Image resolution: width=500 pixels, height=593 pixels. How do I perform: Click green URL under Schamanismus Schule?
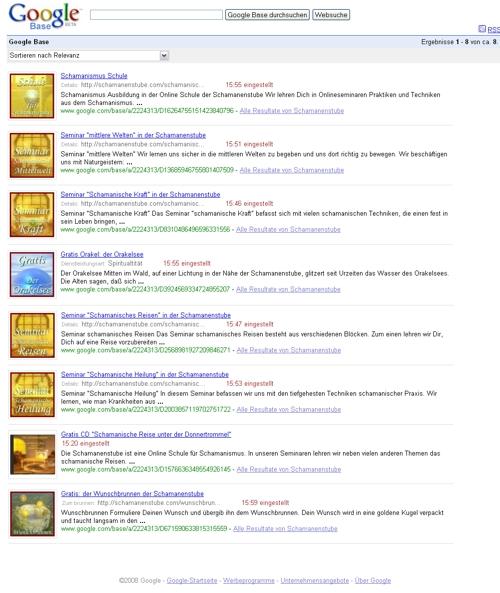coord(147,111)
